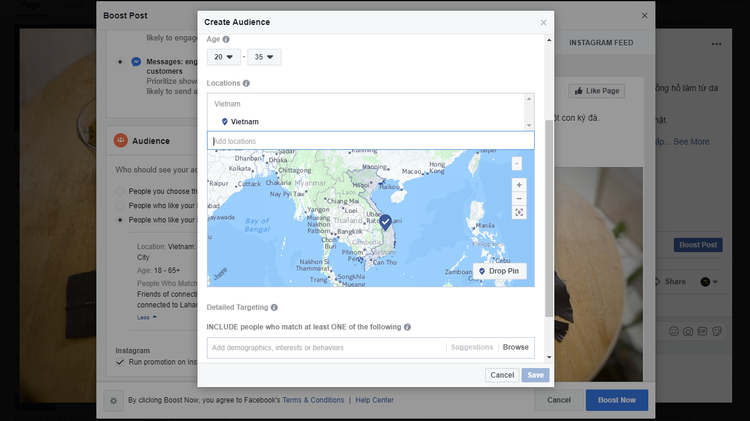Viewport: 750px width, 421px height.
Task: Click the Messenger icon beside Messages option
Action: click(x=136, y=62)
